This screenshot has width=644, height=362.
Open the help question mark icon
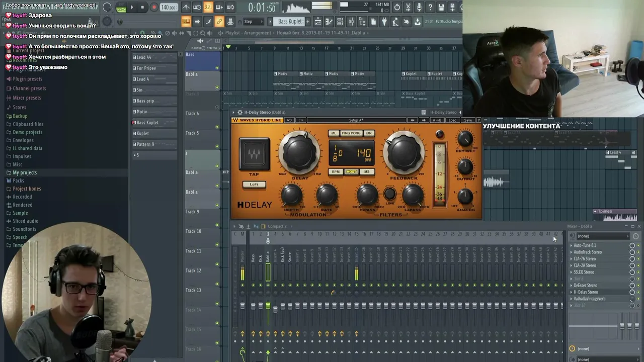(x=430, y=8)
